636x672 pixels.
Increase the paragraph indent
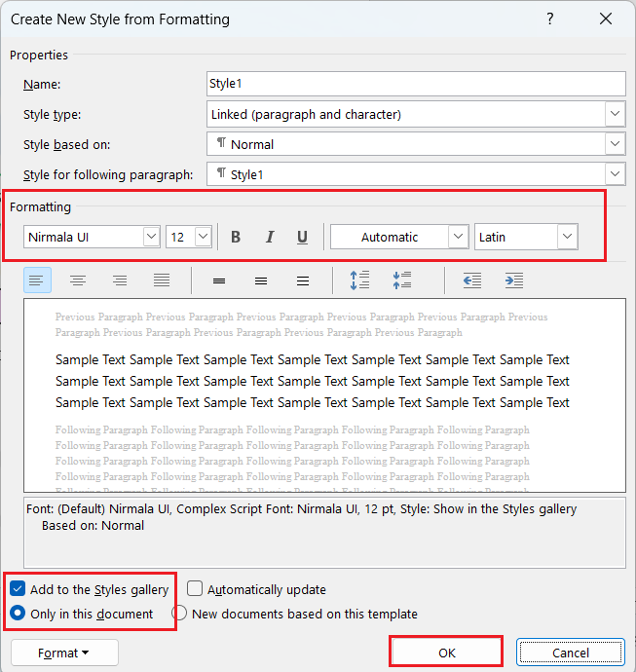pos(514,280)
